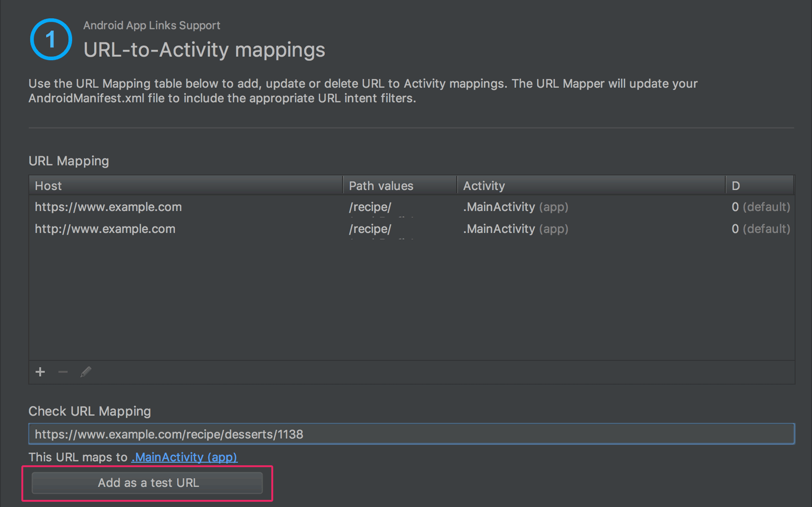The height and width of the screenshot is (507, 812).
Task: Click the minus icon to remove mapping
Action: click(63, 372)
